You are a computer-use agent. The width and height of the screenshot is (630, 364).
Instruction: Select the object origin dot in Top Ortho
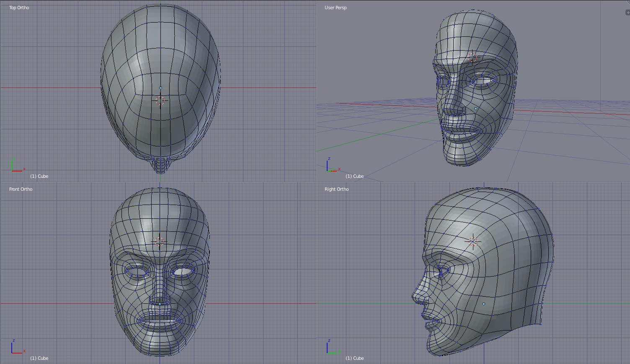pyautogui.click(x=160, y=88)
